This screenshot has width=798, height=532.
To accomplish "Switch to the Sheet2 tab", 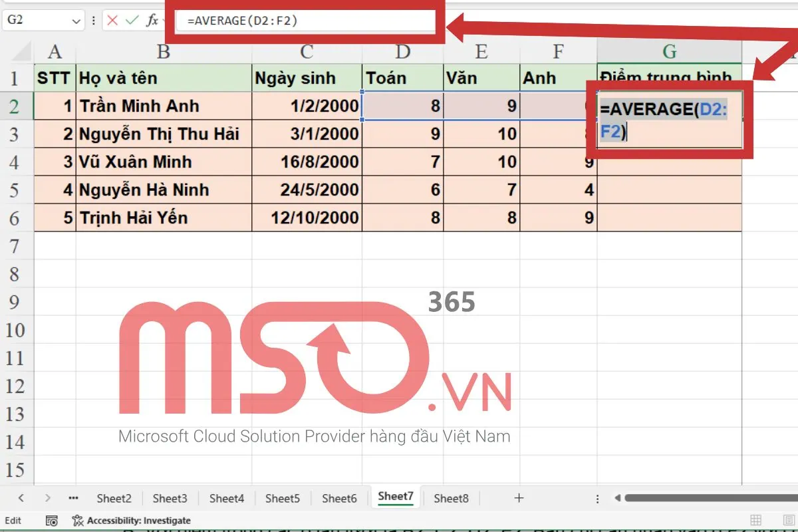I will (113, 497).
